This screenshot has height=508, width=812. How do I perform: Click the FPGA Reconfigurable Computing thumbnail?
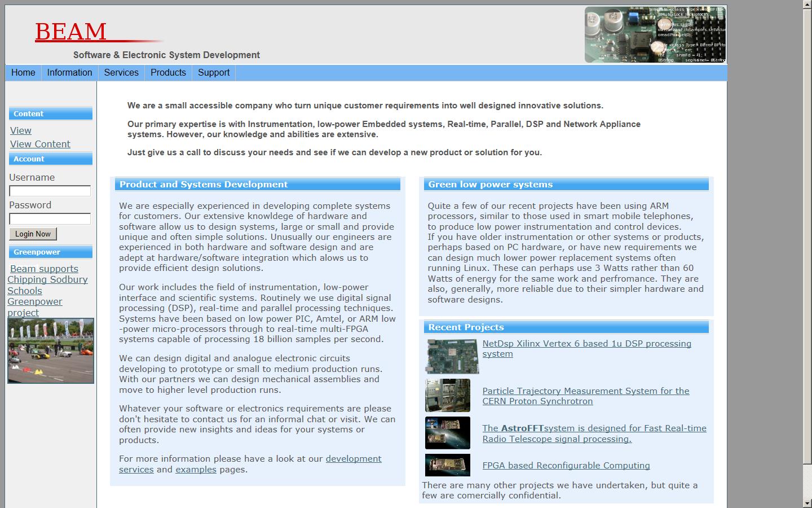click(x=447, y=465)
